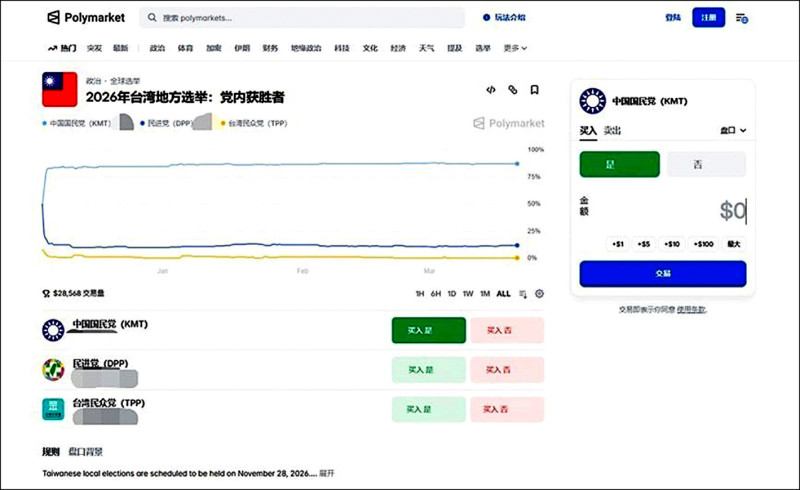
Task: Buy Yes for 民进党 (DPP)
Action: tap(428, 369)
